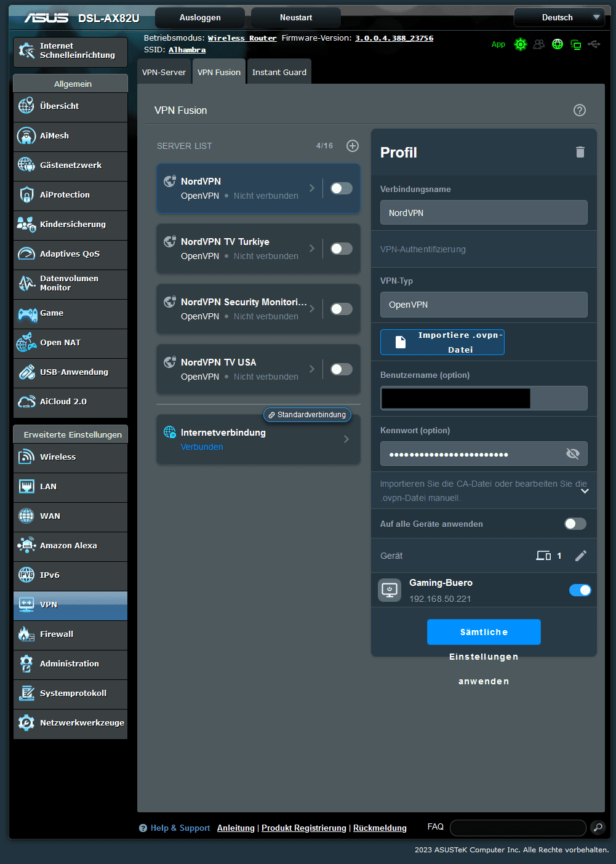Edit device list with pencil icon
This screenshot has width=616, height=864.
pyautogui.click(x=581, y=556)
